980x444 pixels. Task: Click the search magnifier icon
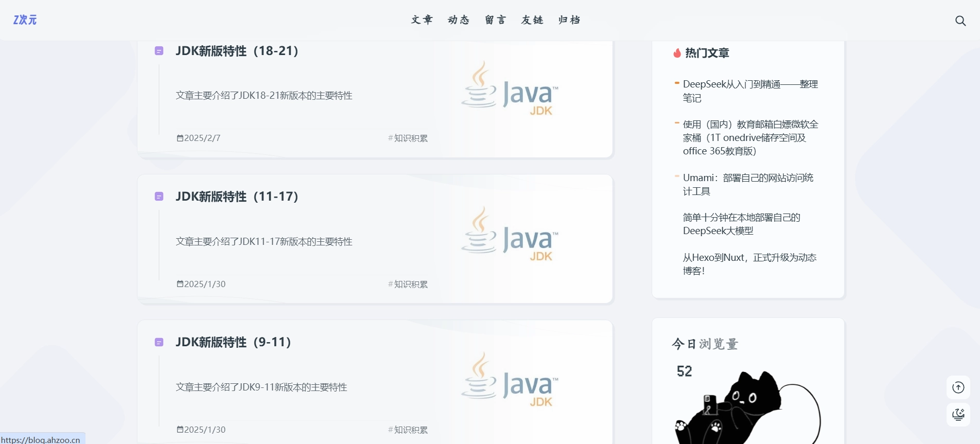click(x=960, y=21)
